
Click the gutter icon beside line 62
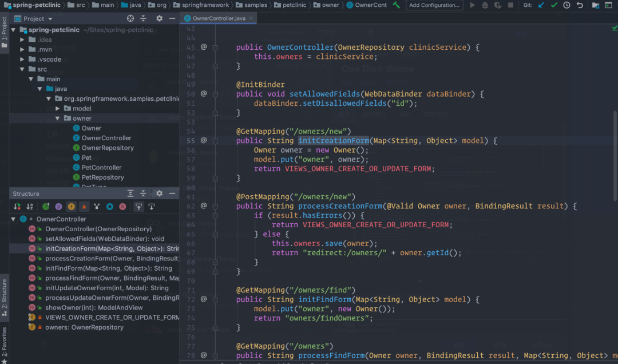point(204,205)
